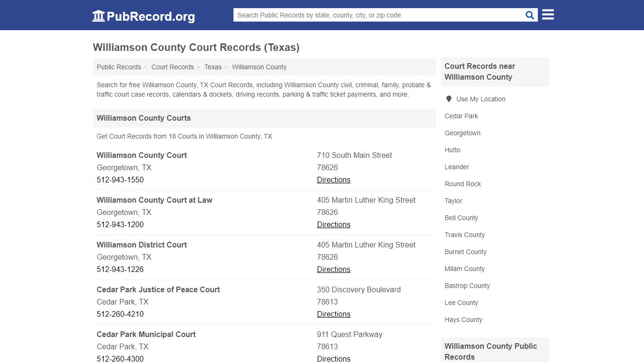Open Milam County court records
644x362 pixels.
(465, 269)
